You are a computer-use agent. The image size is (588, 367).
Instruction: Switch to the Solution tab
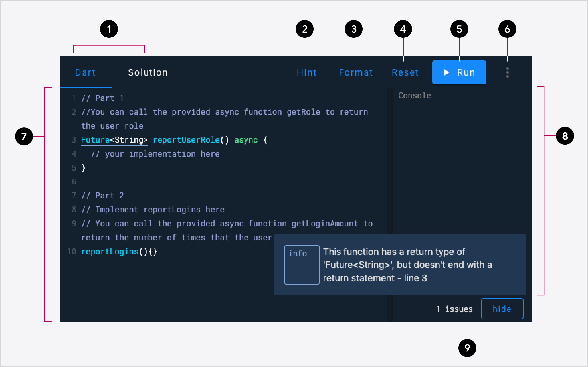pyautogui.click(x=148, y=72)
